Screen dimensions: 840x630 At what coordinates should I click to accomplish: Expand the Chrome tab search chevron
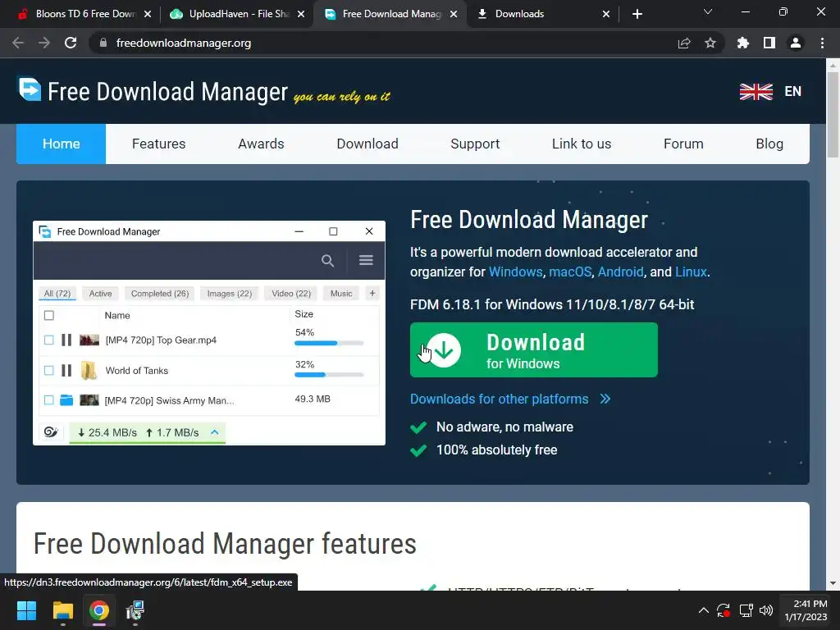coord(708,11)
